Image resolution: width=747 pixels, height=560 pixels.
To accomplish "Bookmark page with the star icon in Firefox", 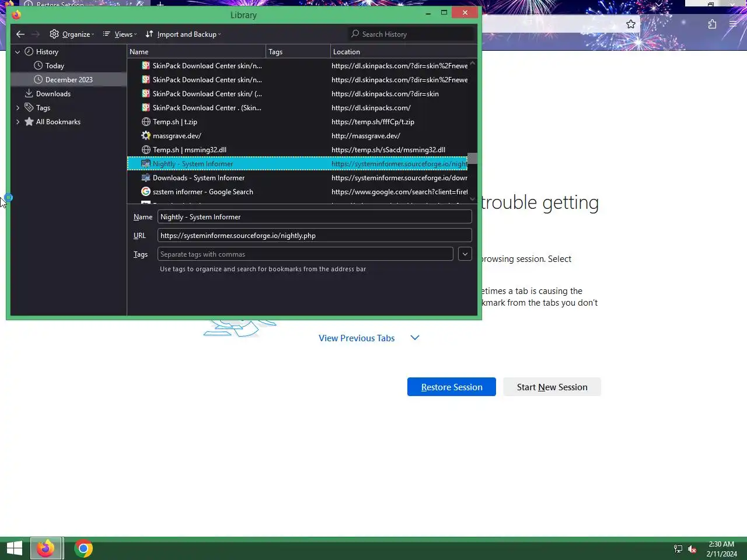I will click(x=631, y=24).
